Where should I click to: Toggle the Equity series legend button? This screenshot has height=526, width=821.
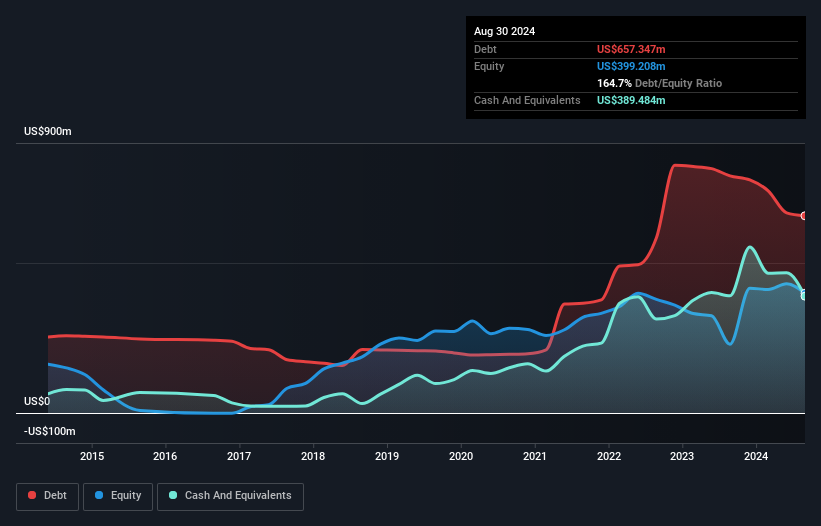118,496
